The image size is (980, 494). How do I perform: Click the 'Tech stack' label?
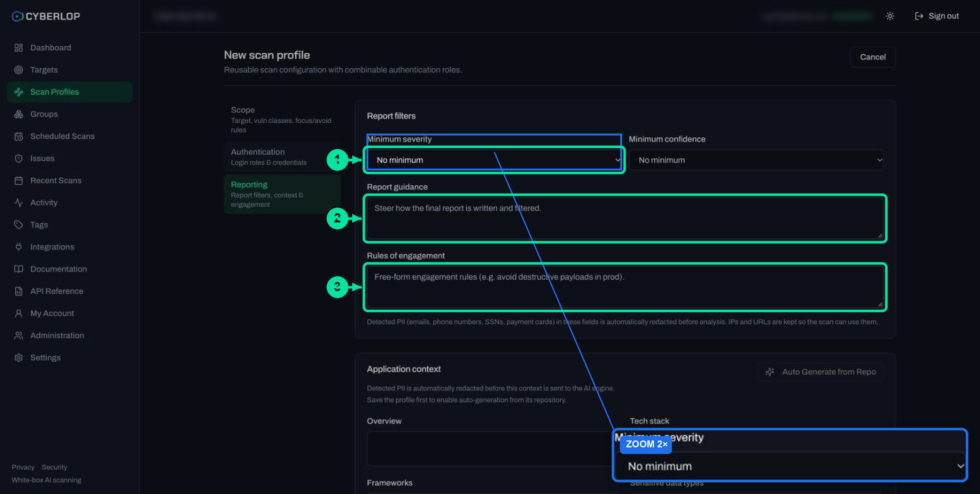coord(650,421)
